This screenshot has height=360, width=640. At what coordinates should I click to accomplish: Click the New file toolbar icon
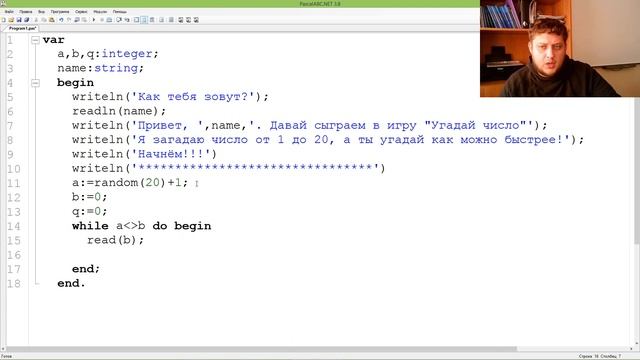(4, 20)
